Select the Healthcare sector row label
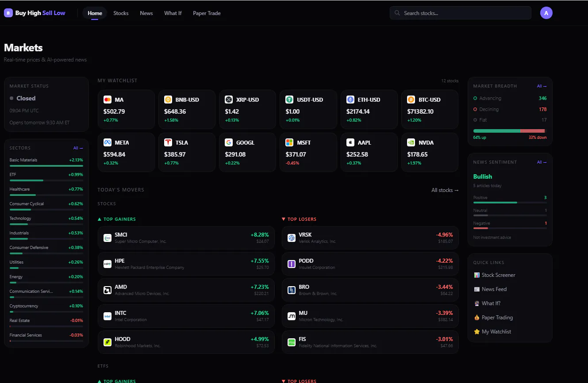 (x=19, y=189)
